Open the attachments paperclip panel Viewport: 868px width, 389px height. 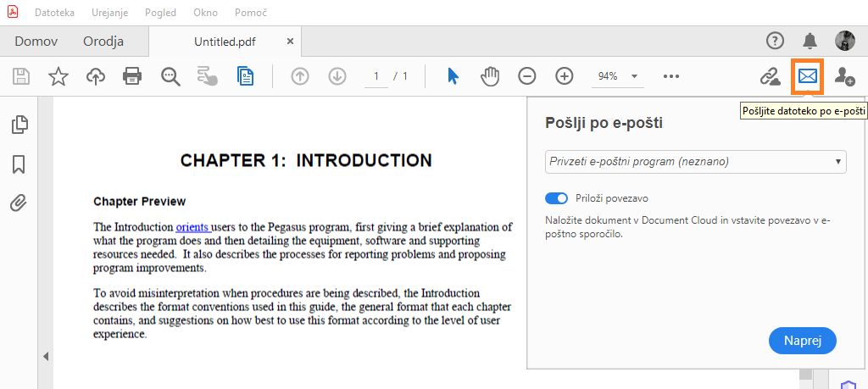click(19, 203)
